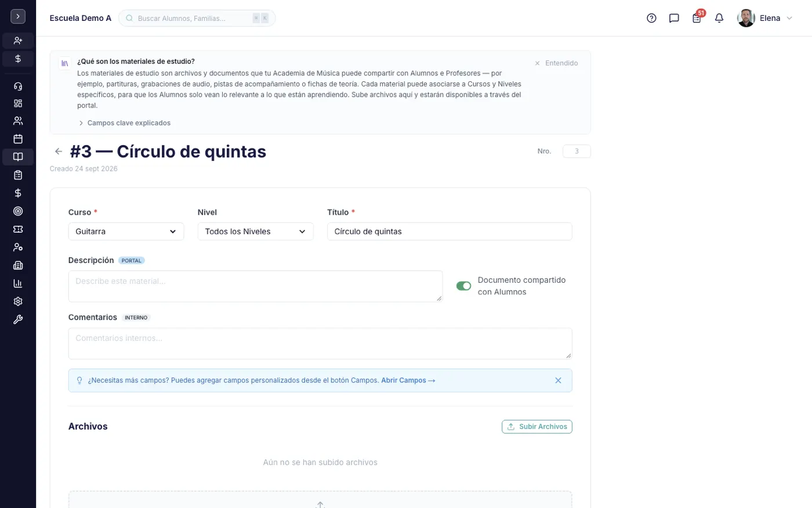This screenshot has height=508, width=812.
Task: Close the custom fields tip bar
Action: pyautogui.click(x=558, y=380)
